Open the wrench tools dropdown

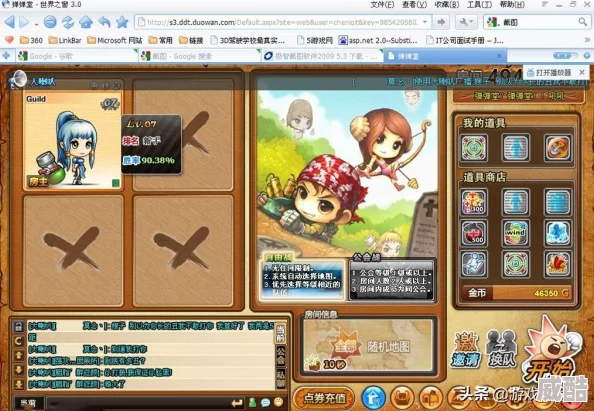[x=466, y=22]
